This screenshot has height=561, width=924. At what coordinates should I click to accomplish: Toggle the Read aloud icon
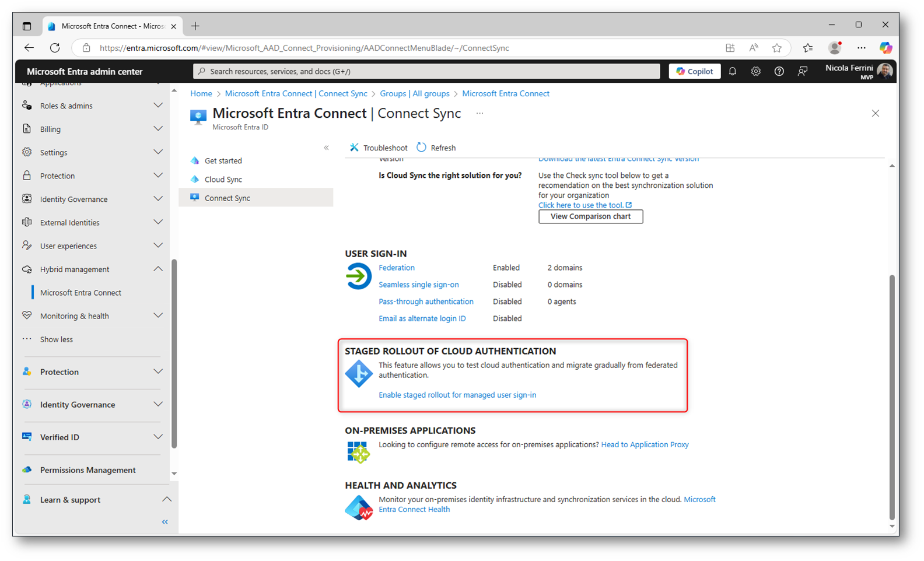click(754, 48)
